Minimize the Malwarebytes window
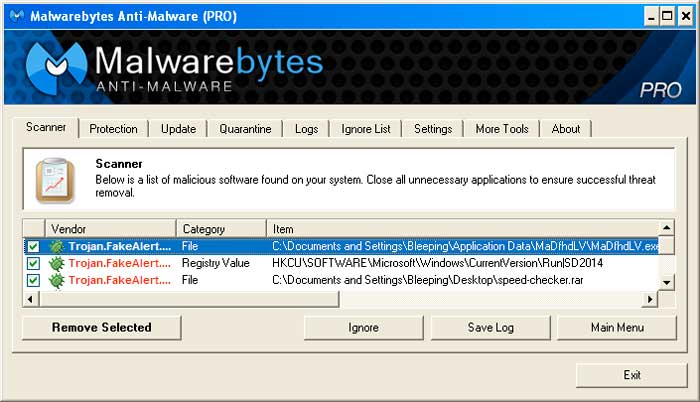 pos(652,17)
